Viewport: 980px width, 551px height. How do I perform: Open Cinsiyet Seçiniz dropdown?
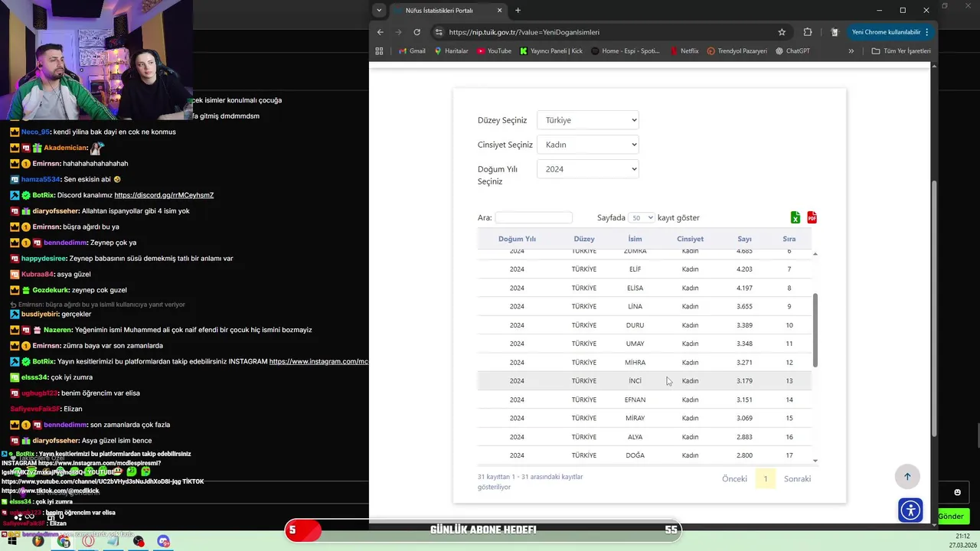tap(587, 145)
